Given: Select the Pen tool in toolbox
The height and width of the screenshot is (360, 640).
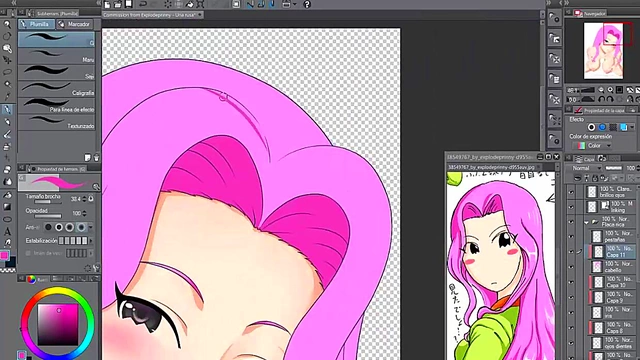Looking at the screenshot, I should point(7,109).
